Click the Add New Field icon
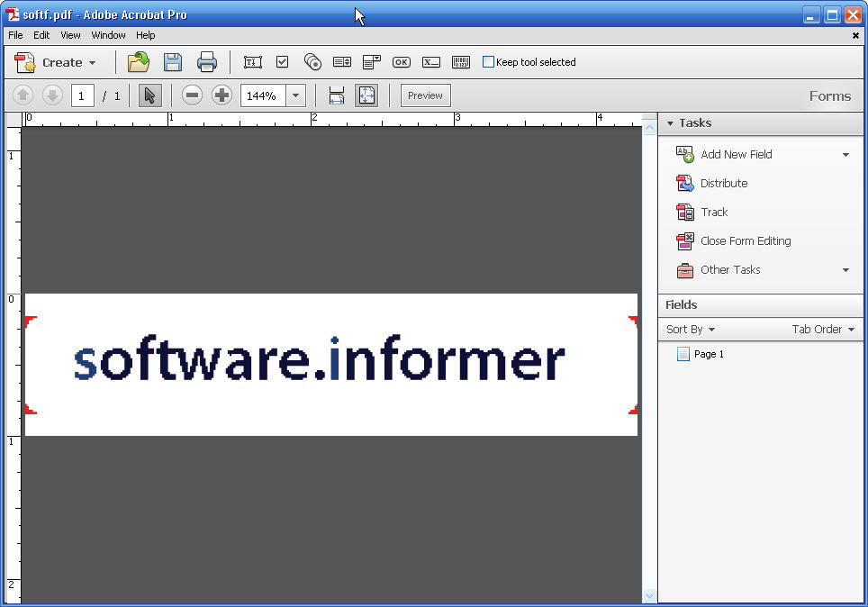This screenshot has width=868, height=607. (x=685, y=154)
